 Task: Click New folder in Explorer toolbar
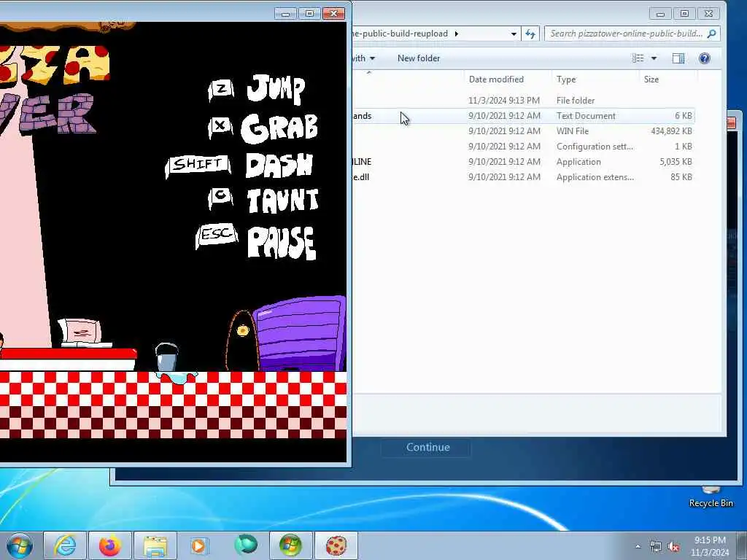pos(419,58)
